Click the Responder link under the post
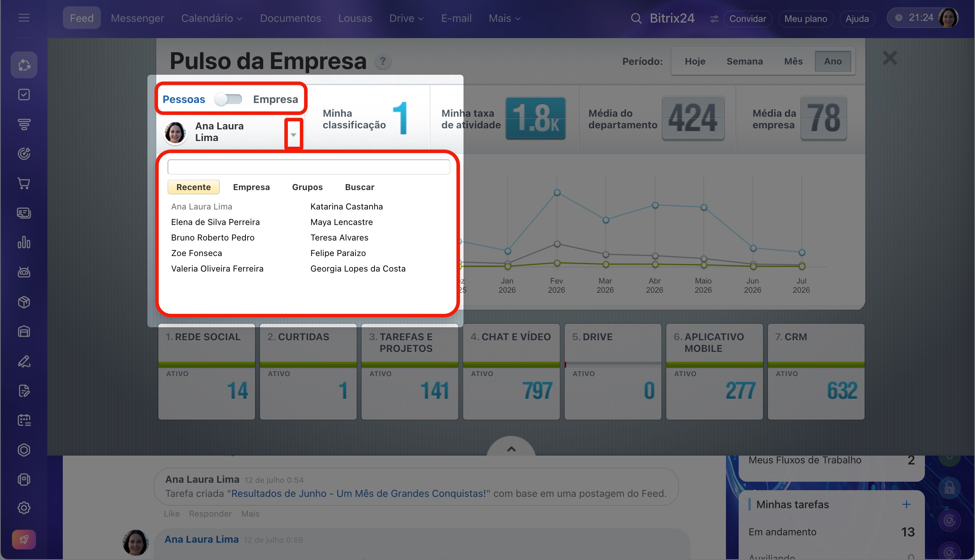Image resolution: width=975 pixels, height=560 pixels. (210, 514)
